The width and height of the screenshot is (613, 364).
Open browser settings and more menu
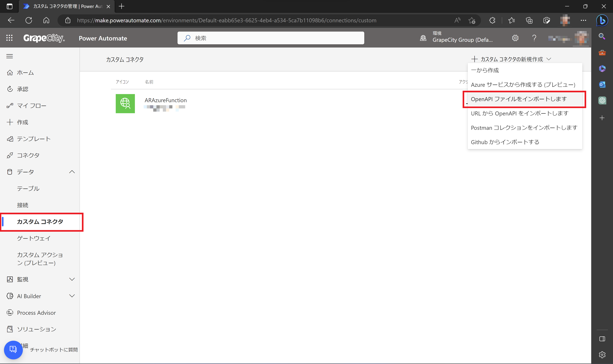click(583, 20)
